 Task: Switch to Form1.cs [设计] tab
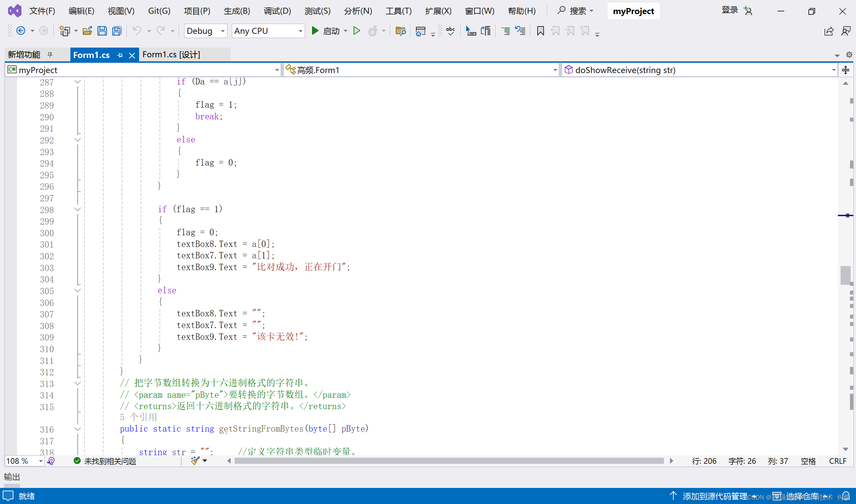tap(171, 54)
